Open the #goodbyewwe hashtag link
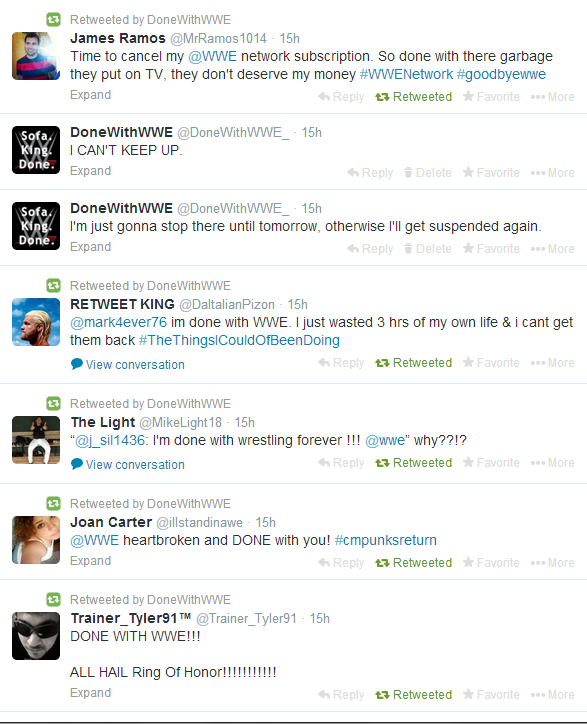This screenshot has height=724, width=587. click(x=501, y=74)
